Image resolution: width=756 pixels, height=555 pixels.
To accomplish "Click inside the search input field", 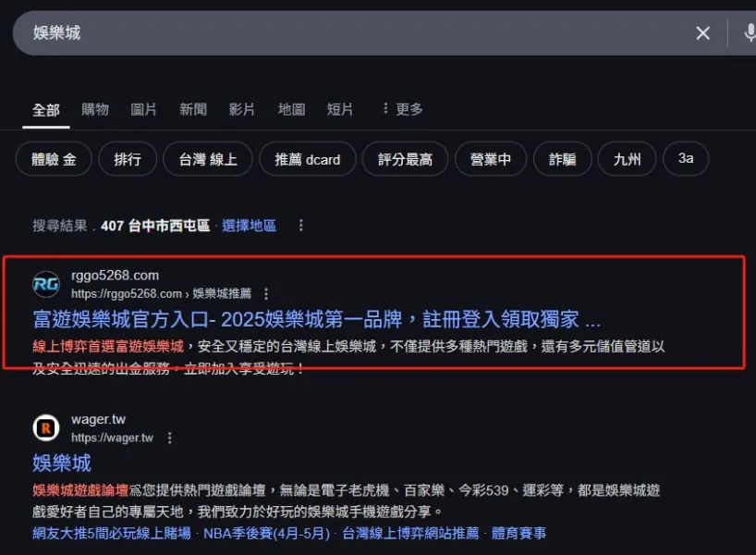I will click(x=277, y=32).
